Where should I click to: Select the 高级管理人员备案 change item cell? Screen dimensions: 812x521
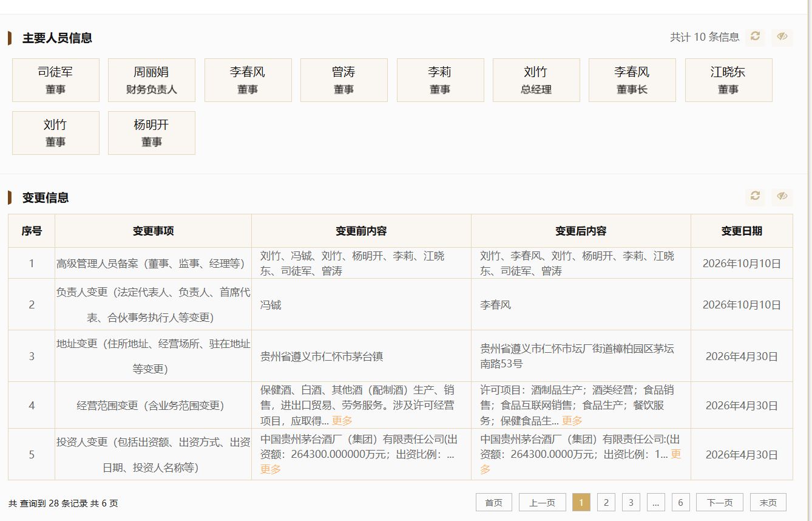(154, 264)
